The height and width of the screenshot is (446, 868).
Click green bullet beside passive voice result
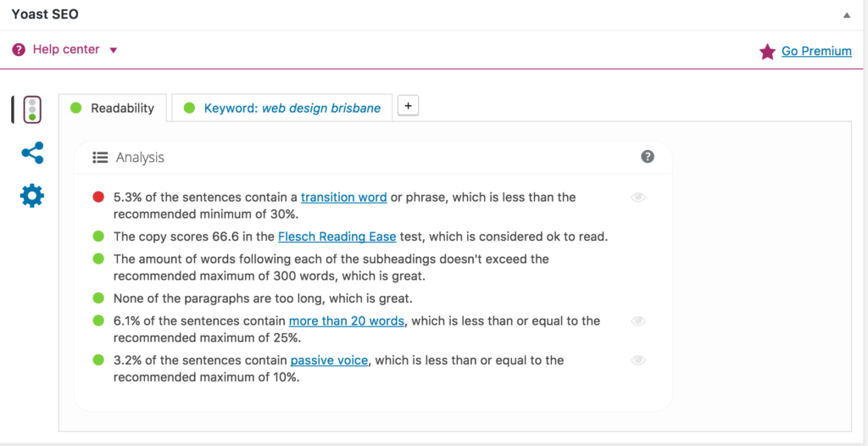[98, 360]
